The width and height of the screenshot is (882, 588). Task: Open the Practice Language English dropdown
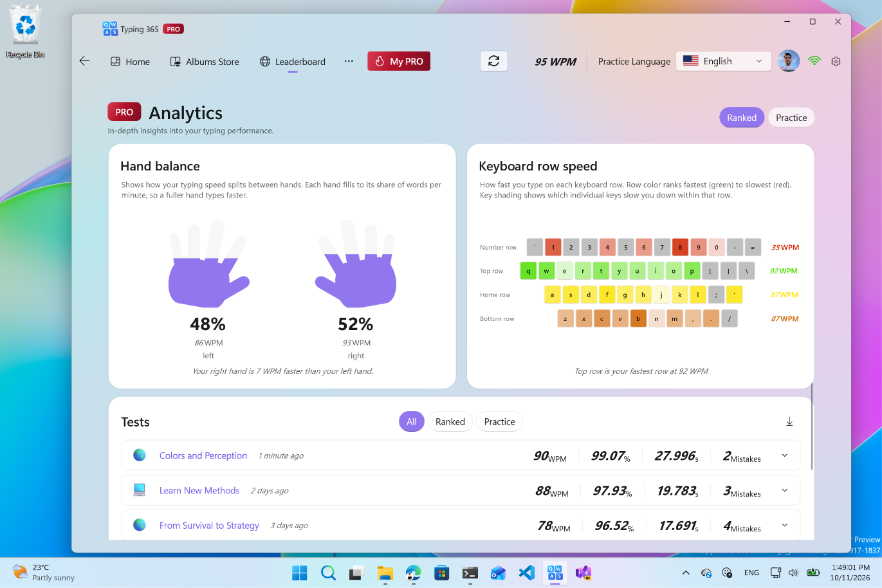click(724, 61)
